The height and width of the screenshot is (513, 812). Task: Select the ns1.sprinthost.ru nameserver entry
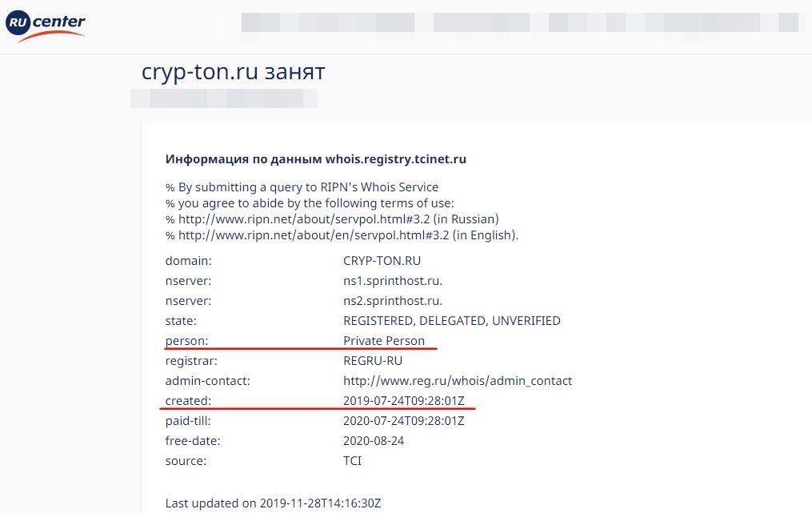pyautogui.click(x=393, y=281)
